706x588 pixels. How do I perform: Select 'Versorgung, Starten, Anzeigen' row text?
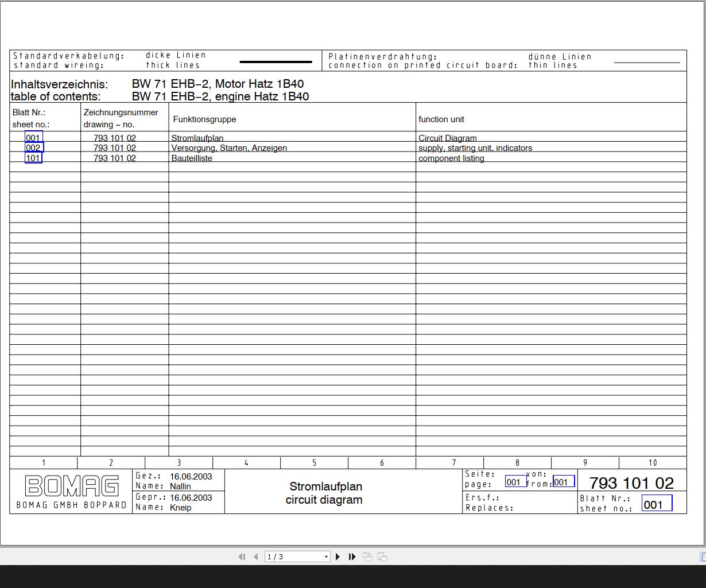tap(229, 148)
